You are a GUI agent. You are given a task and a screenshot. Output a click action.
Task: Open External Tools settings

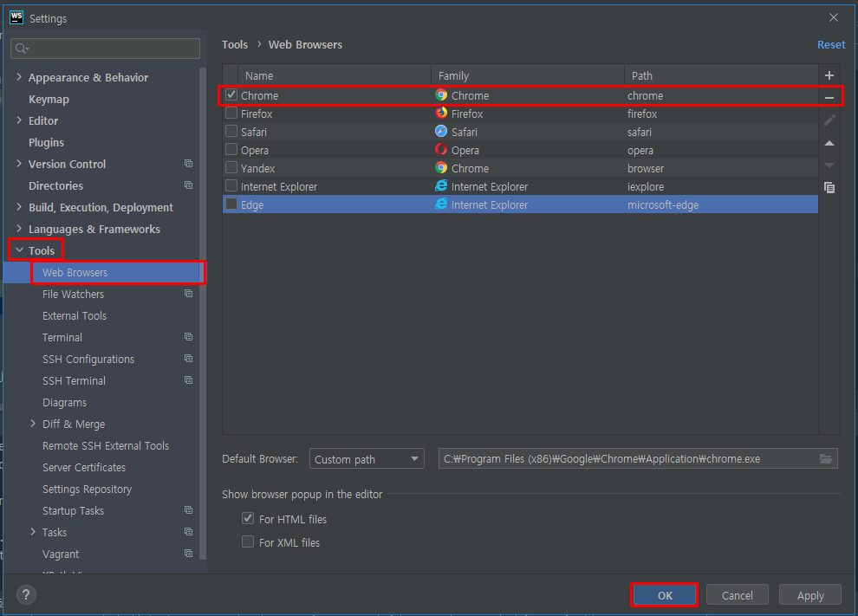click(x=75, y=315)
